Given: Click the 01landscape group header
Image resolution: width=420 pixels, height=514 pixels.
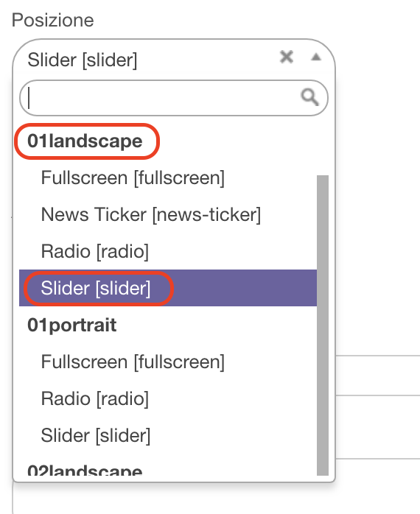Looking at the screenshot, I should pos(85,141).
